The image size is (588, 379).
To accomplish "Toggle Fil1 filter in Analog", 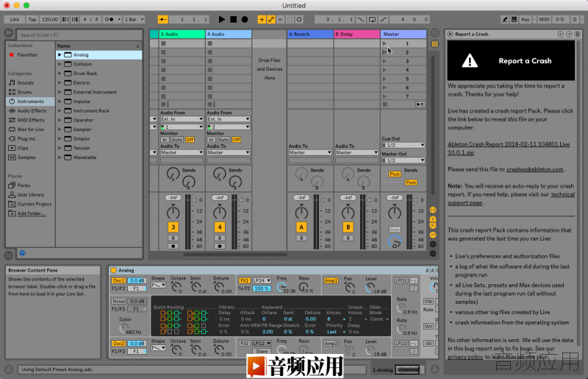I will tap(244, 281).
